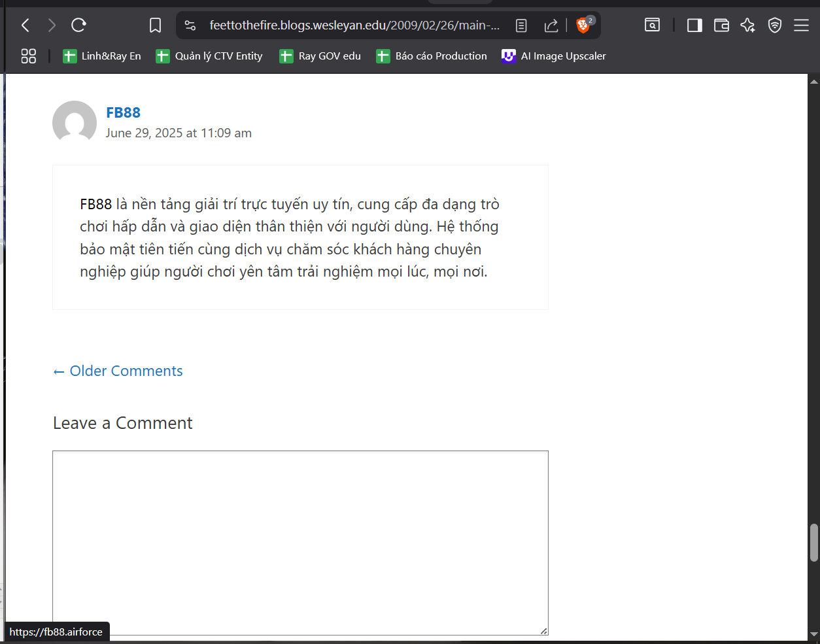The height and width of the screenshot is (644, 820).
Task: Click the FB88 commenter name link
Action: coord(123,112)
